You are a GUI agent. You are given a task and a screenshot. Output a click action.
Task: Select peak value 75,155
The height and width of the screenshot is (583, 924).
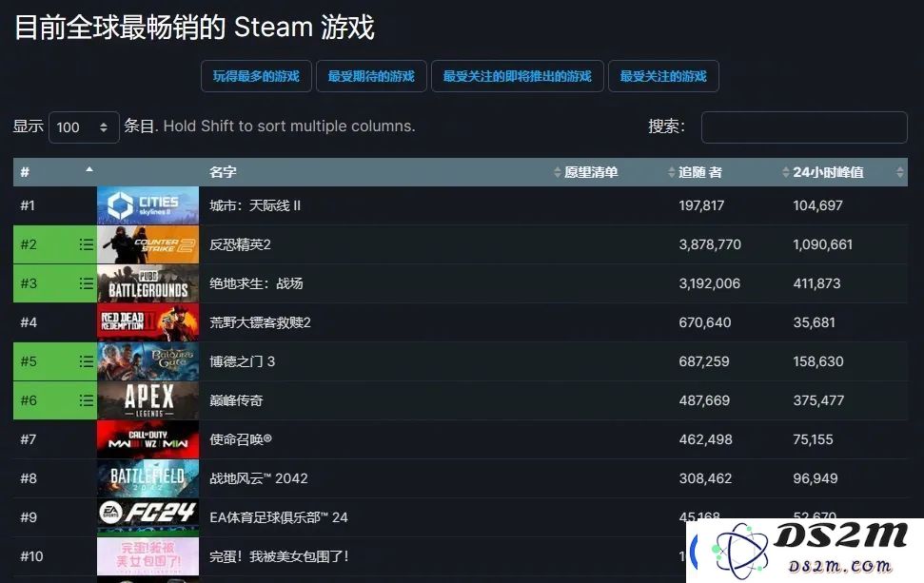pos(814,439)
